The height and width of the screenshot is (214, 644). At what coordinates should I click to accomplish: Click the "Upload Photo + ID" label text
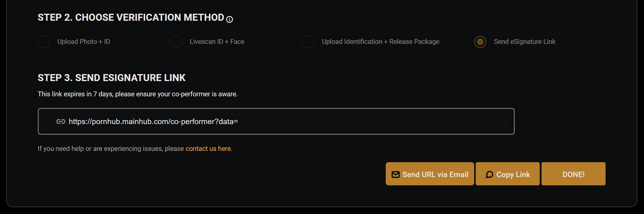tap(84, 41)
